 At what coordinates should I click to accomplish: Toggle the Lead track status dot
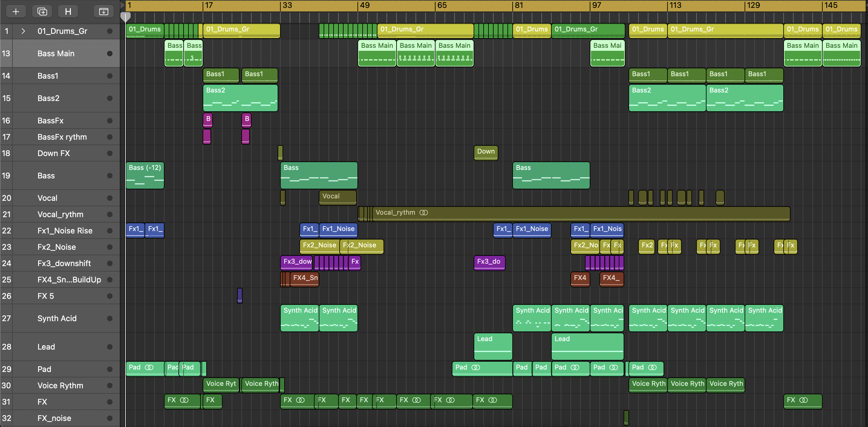[x=109, y=347]
